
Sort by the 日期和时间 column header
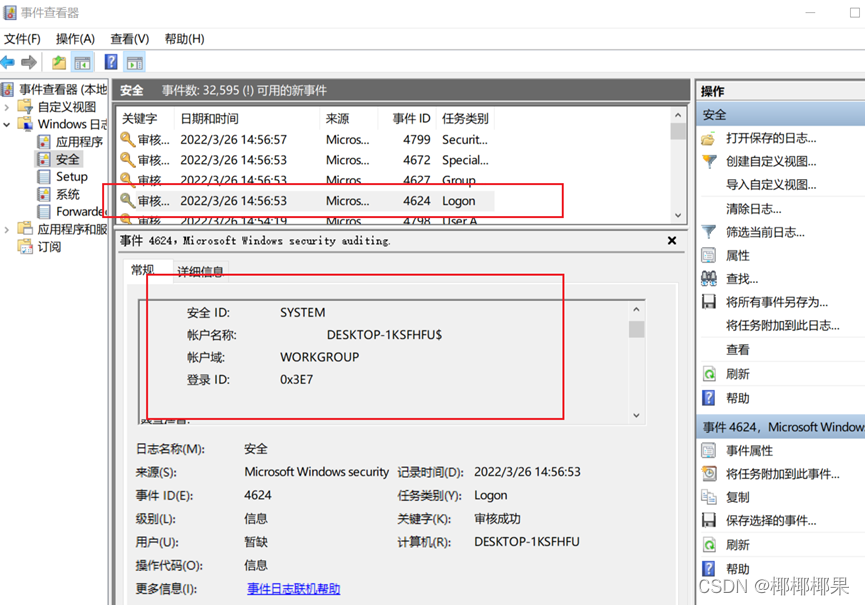(x=247, y=119)
